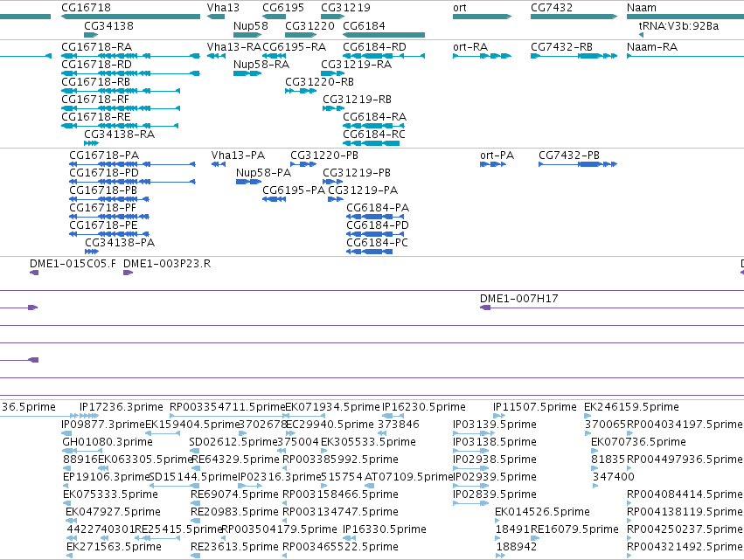Select the CG16718-RB transcript label

tap(96, 81)
